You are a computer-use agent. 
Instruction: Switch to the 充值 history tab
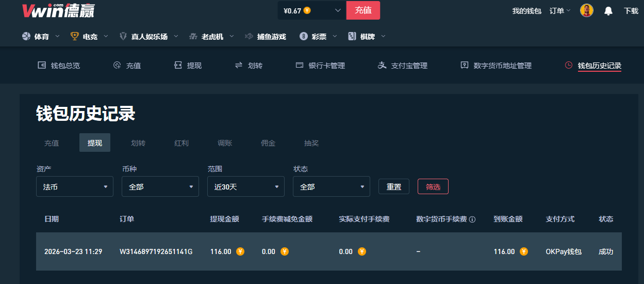[52, 143]
